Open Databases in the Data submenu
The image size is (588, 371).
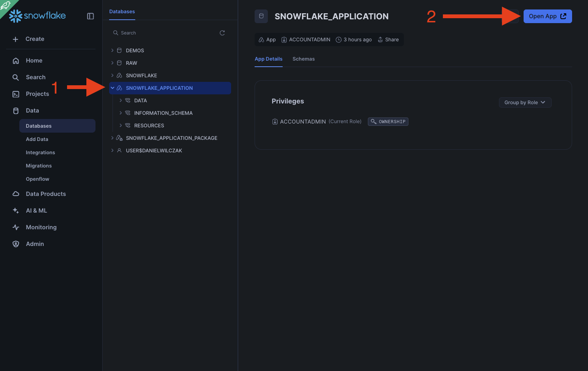57,126
